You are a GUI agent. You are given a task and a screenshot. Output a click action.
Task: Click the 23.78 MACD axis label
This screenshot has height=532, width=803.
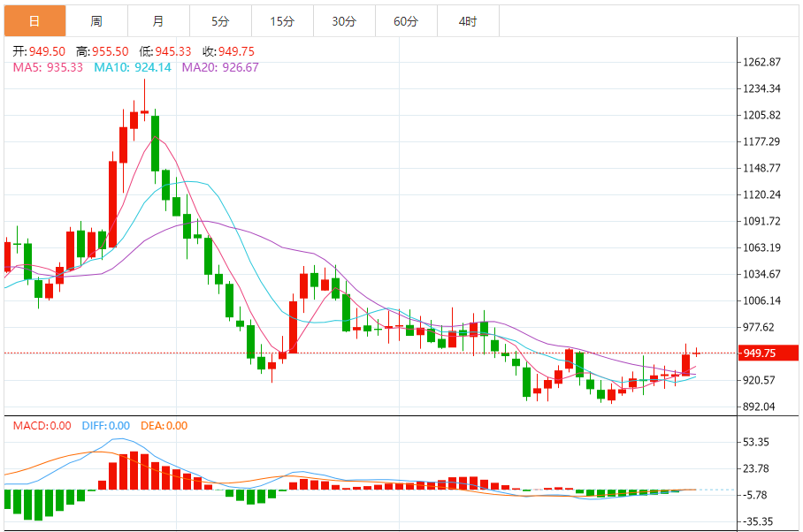tap(756, 468)
